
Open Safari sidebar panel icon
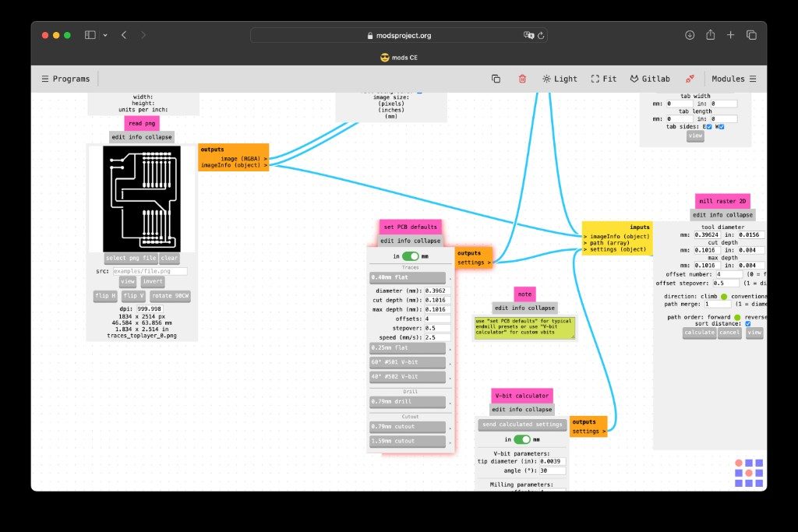(90, 35)
